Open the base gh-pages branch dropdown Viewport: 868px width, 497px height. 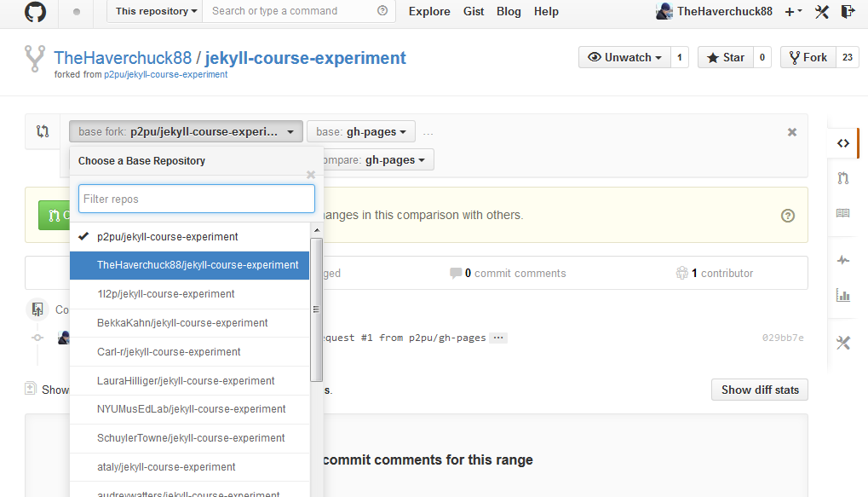click(x=361, y=132)
